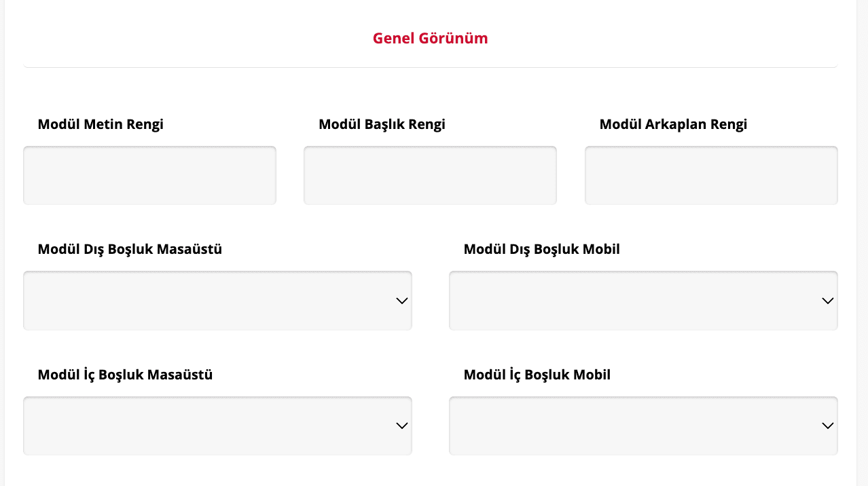The width and height of the screenshot is (868, 486).
Task: Click the chevron arrow on Modül Dış Boşluk Mobil
Action: [827, 300]
